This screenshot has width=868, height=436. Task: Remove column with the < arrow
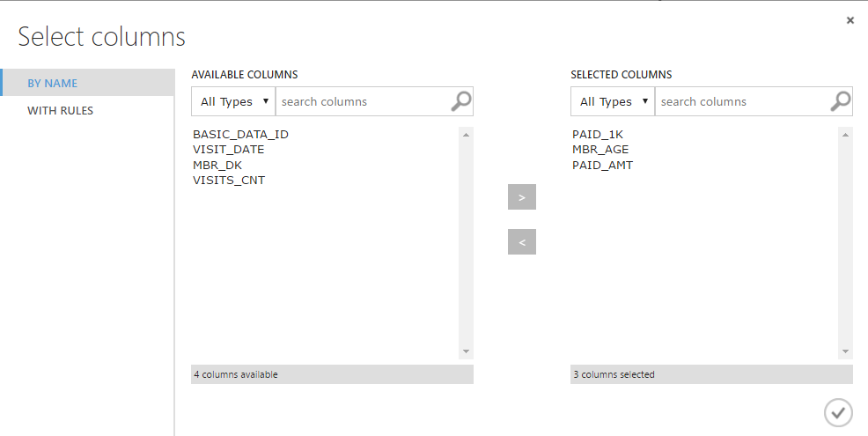[x=521, y=241]
